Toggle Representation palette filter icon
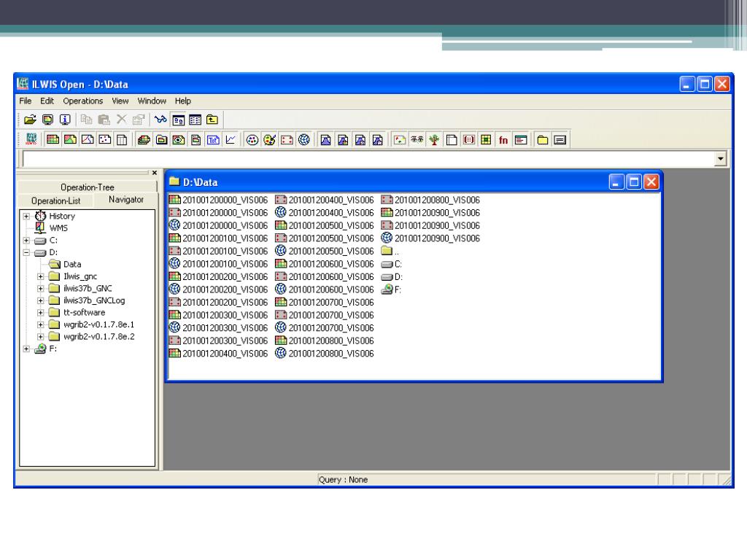Image resolution: width=747 pixels, height=560 pixels. click(269, 139)
